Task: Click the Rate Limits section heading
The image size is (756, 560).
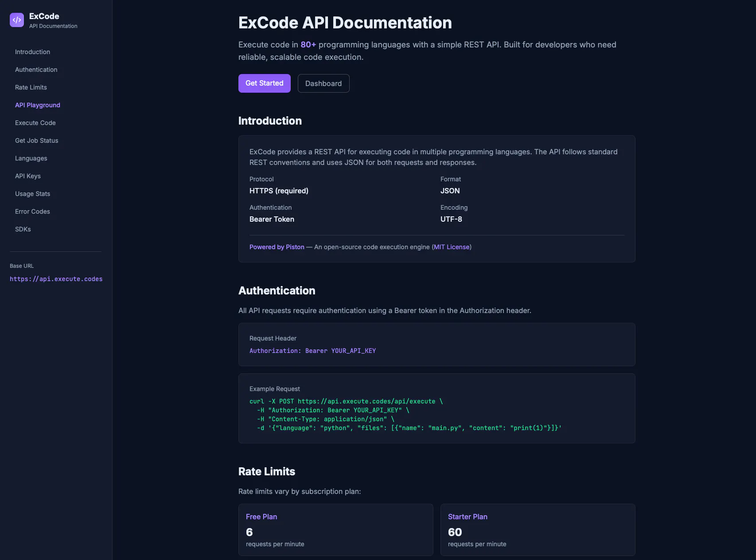Action: tap(267, 471)
